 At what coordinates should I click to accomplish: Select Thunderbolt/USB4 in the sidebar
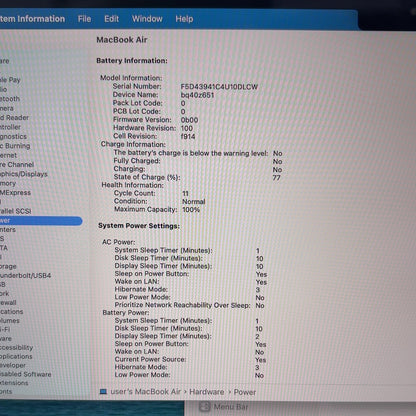(x=25, y=276)
